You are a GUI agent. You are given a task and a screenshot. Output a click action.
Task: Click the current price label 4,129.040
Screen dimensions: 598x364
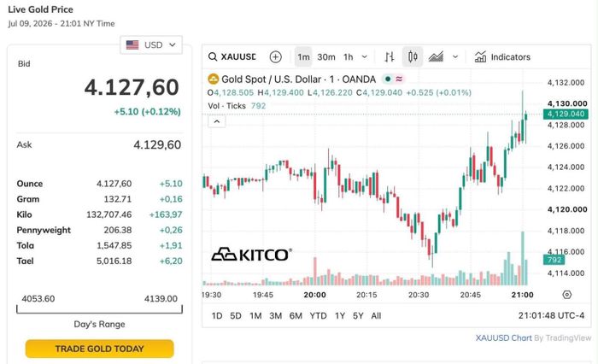[566, 114]
